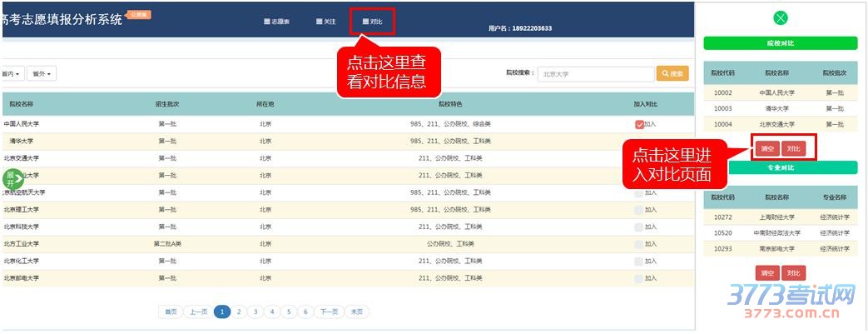
Task: Click the green 展开 expand floating button
Action: (x=12, y=179)
